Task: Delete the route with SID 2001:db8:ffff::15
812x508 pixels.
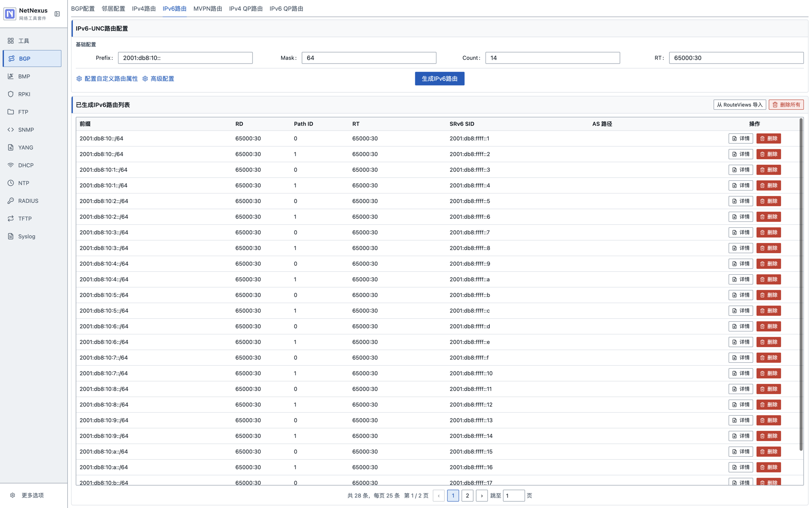Action: [x=768, y=452]
